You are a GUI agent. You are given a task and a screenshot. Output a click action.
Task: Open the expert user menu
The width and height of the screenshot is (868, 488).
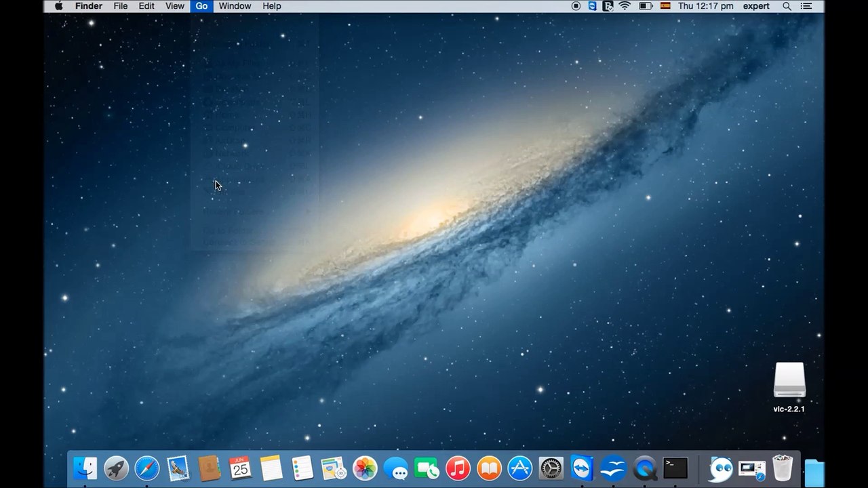click(x=756, y=6)
